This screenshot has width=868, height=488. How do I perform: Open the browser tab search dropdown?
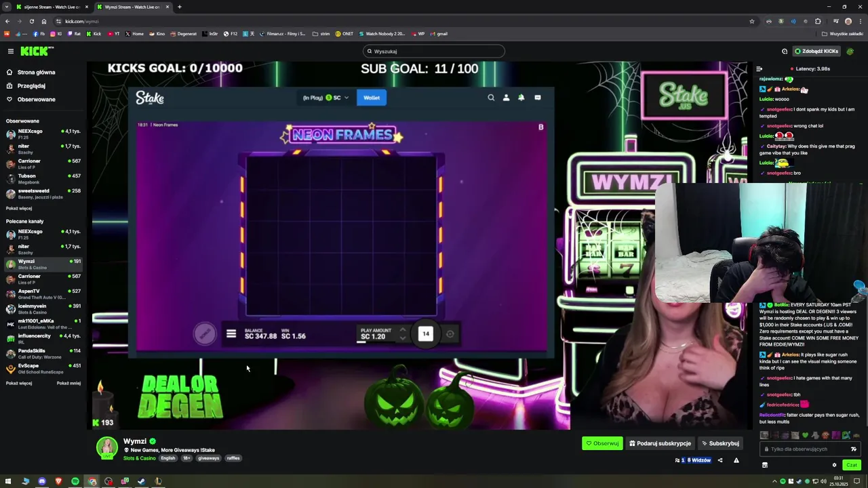click(x=6, y=7)
